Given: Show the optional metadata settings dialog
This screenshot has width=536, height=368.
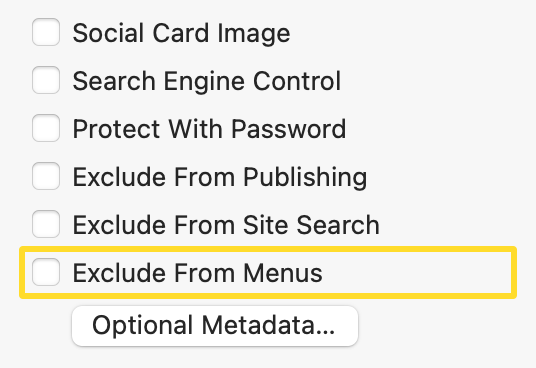Looking at the screenshot, I should [x=215, y=326].
